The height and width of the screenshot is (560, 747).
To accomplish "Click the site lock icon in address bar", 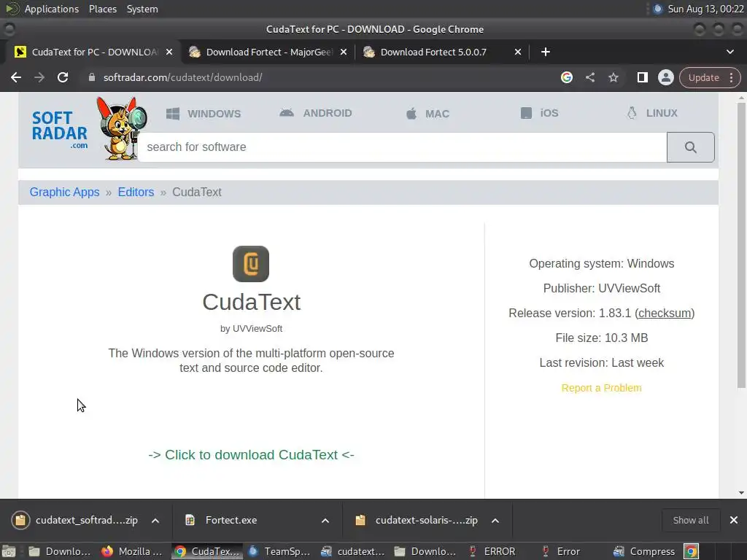I will point(91,77).
